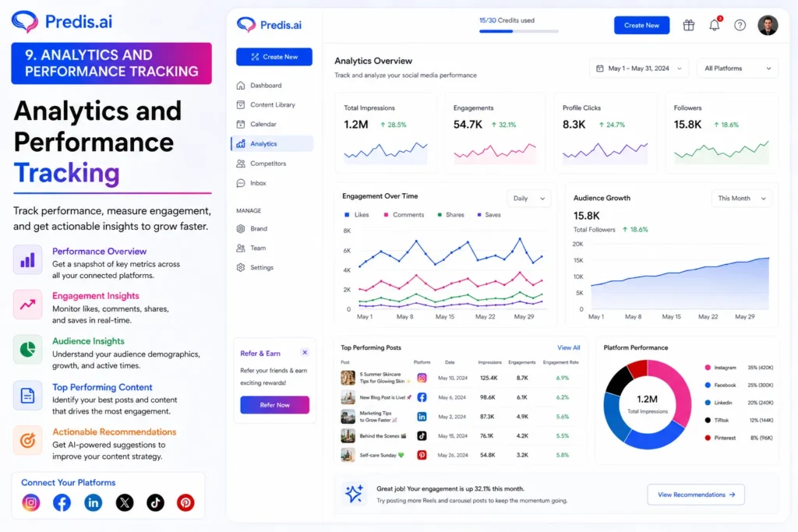
Task: Open the 5 Summer Skincare Tips post thumbnail
Action: click(348, 378)
